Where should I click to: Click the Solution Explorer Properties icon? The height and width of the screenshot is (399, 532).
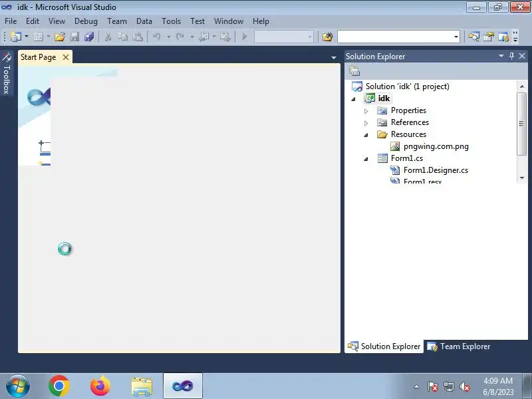(x=354, y=71)
